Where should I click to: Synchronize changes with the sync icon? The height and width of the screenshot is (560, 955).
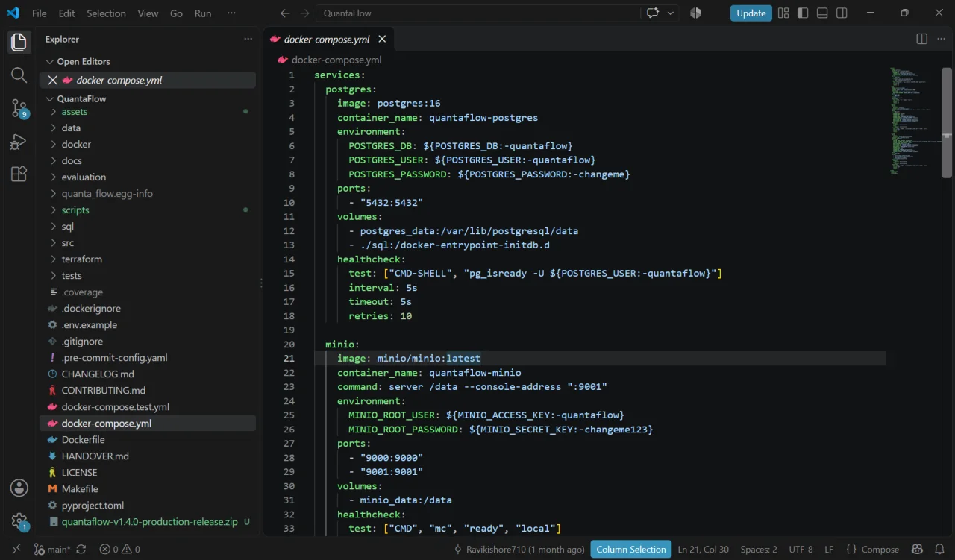[81, 550]
